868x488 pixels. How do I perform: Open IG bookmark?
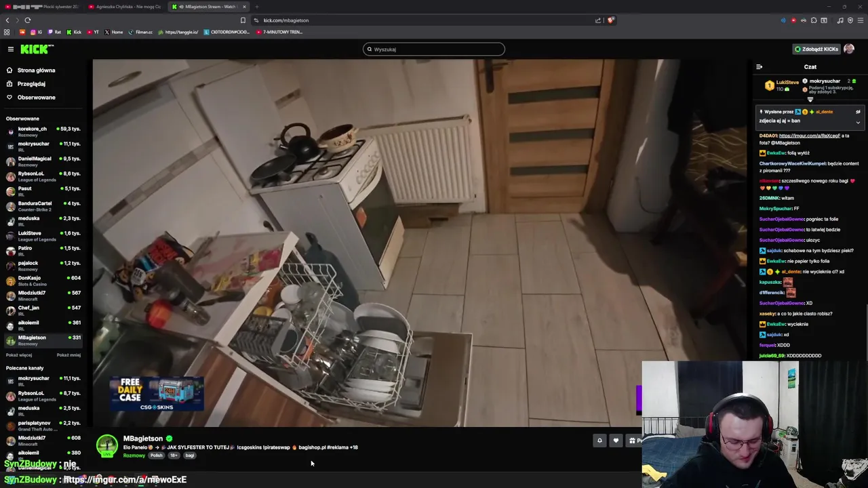point(37,32)
